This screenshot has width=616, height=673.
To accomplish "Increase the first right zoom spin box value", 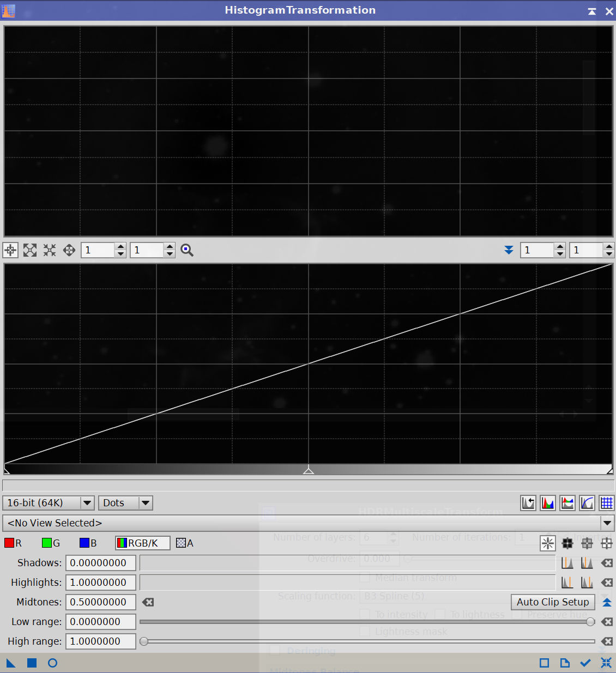I will tap(560, 247).
